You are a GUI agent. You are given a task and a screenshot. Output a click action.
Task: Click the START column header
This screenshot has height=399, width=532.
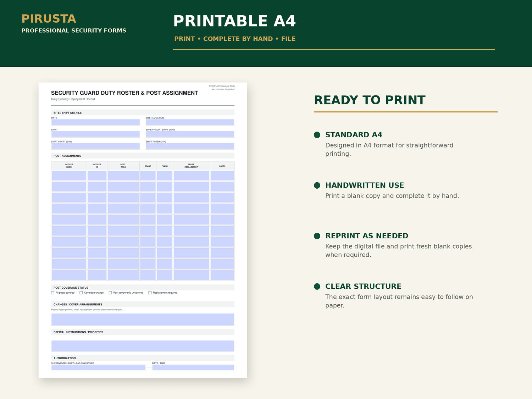(148, 166)
